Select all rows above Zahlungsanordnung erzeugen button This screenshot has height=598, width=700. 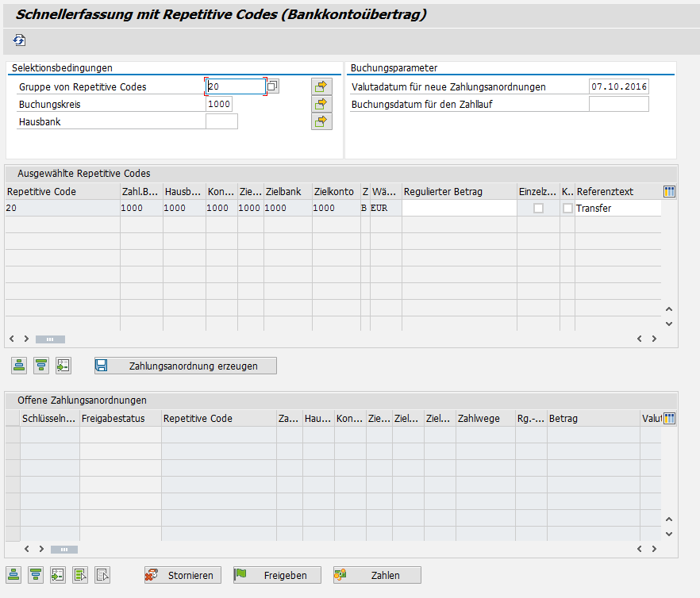[x=20, y=366]
